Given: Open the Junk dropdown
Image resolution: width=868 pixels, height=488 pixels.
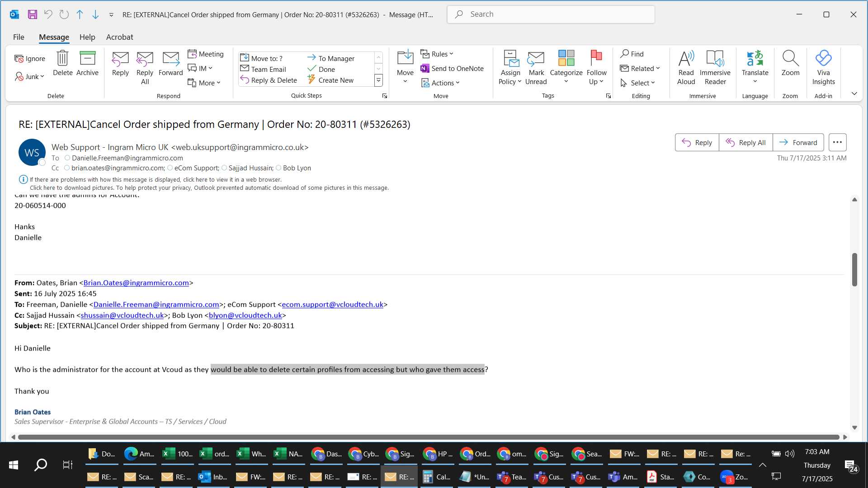Looking at the screenshot, I should click(x=30, y=76).
